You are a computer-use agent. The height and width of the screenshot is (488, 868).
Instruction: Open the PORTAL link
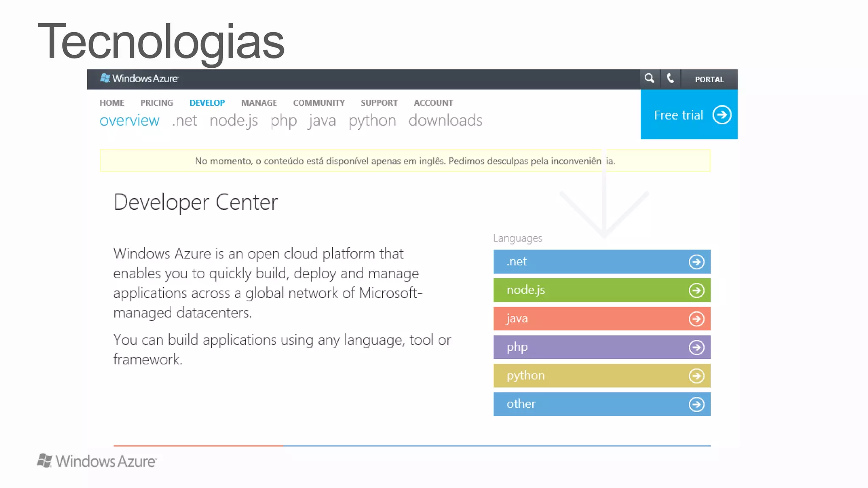(709, 80)
